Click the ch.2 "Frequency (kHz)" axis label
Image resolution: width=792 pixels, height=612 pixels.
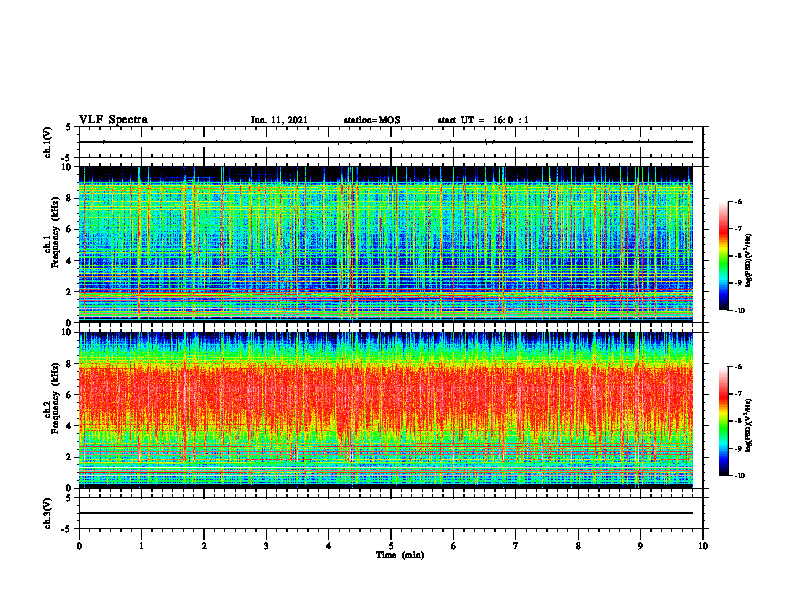pos(56,398)
